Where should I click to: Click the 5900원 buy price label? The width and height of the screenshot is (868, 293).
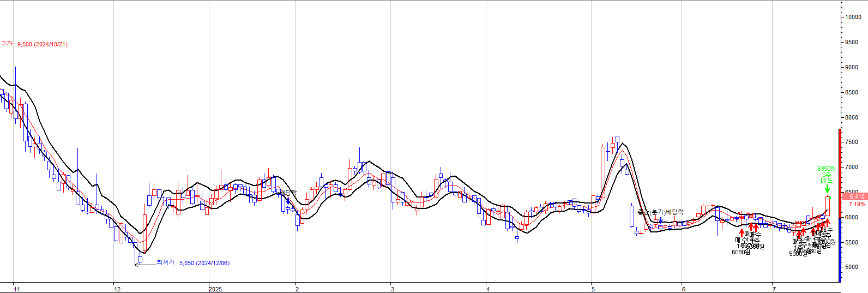pyautogui.click(x=798, y=254)
